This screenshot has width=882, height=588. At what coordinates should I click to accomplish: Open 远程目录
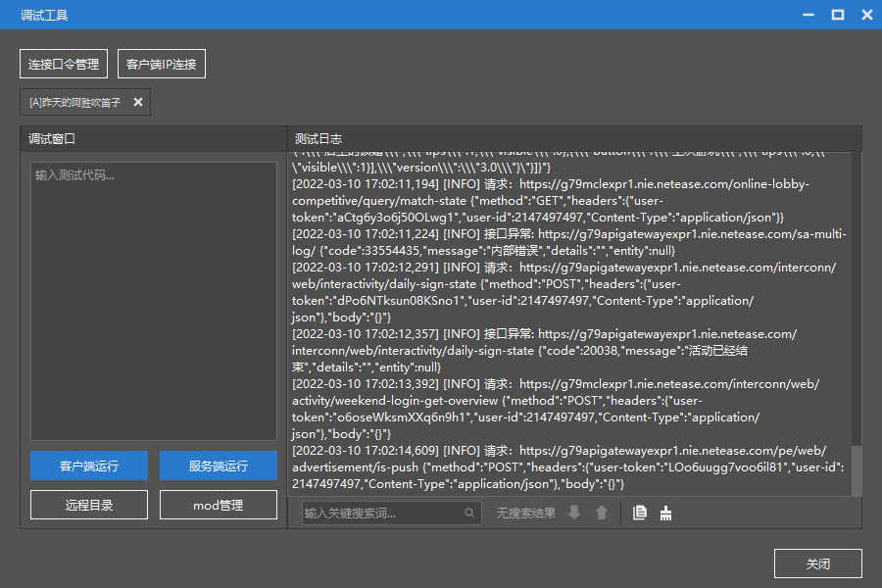click(89, 505)
